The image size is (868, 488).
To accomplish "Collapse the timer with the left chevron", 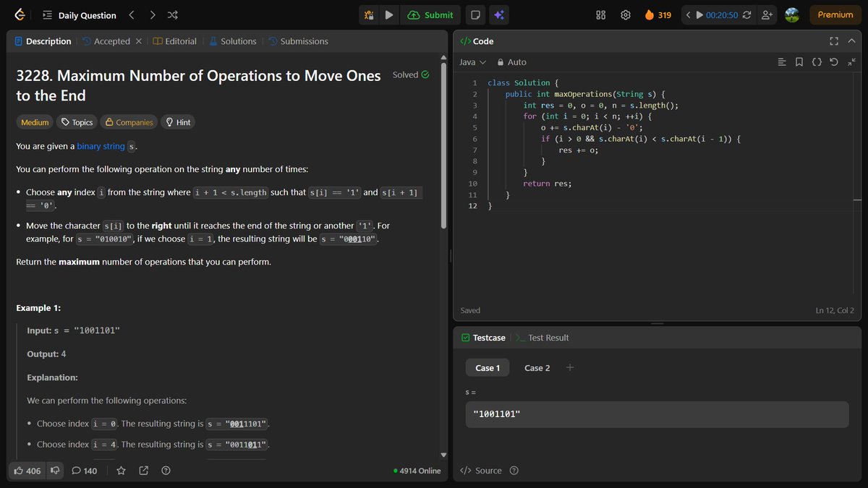I will [x=689, y=14].
